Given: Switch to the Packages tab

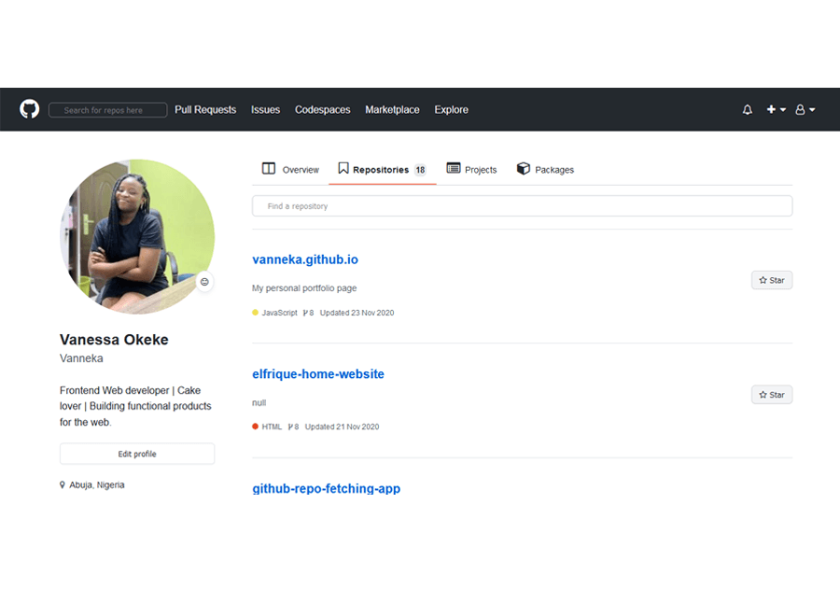Looking at the screenshot, I should 545,169.
